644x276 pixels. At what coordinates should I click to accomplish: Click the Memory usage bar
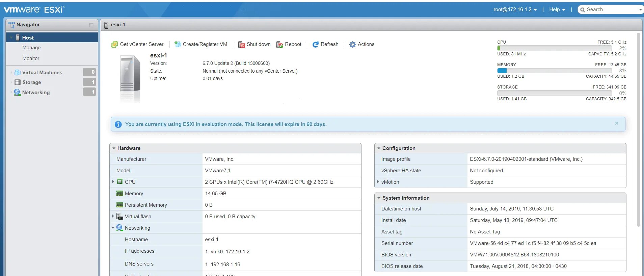point(555,71)
